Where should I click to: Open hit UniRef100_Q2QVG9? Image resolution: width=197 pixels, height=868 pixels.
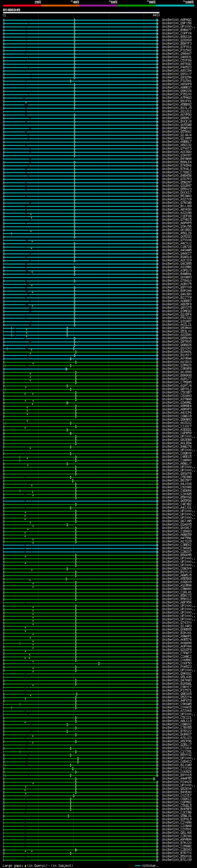177,40
